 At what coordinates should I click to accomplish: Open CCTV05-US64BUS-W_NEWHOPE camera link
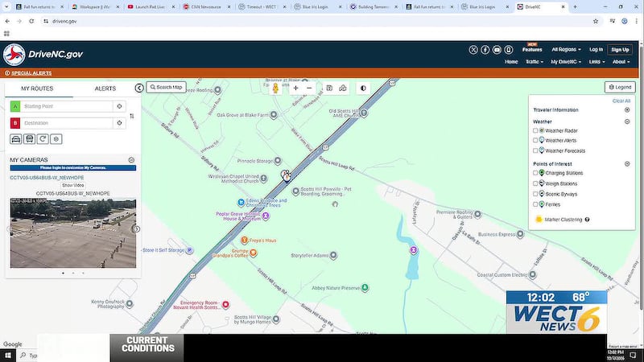coord(47,178)
